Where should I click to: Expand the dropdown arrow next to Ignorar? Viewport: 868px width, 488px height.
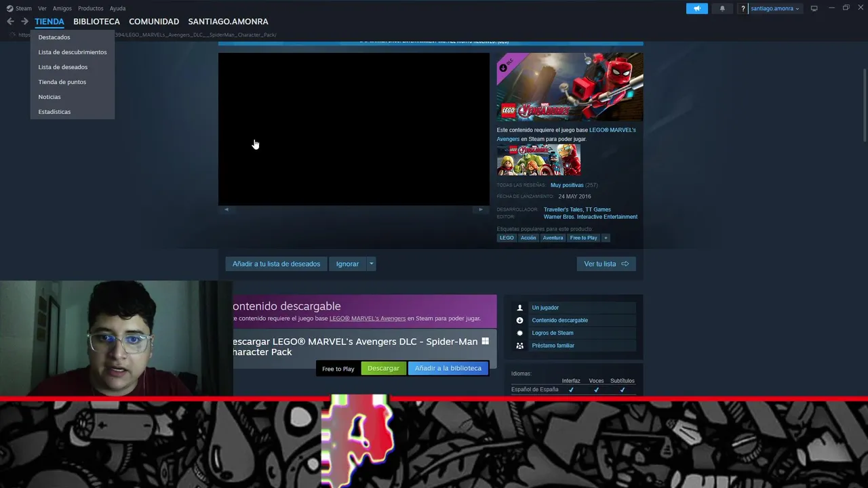coord(371,264)
